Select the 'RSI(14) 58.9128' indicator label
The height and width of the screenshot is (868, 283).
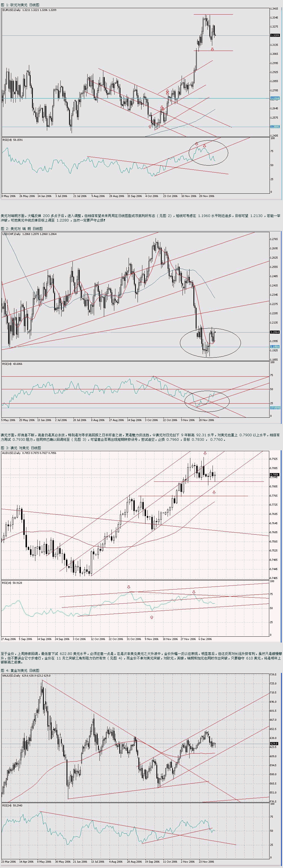(x=12, y=583)
